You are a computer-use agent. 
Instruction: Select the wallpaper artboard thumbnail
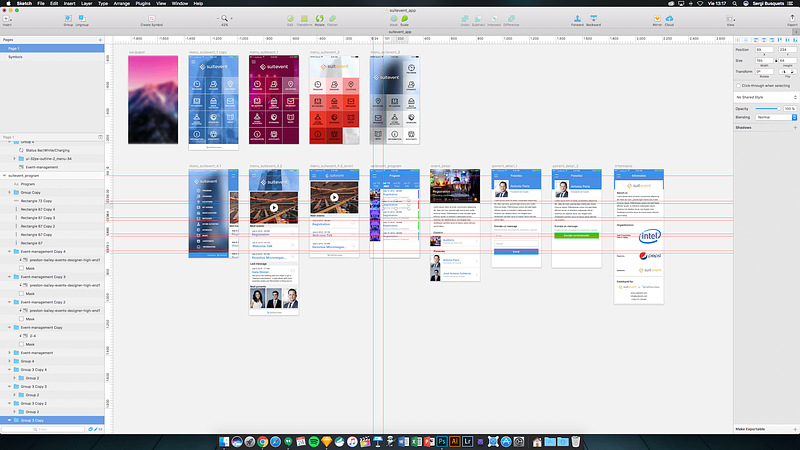[x=153, y=99]
